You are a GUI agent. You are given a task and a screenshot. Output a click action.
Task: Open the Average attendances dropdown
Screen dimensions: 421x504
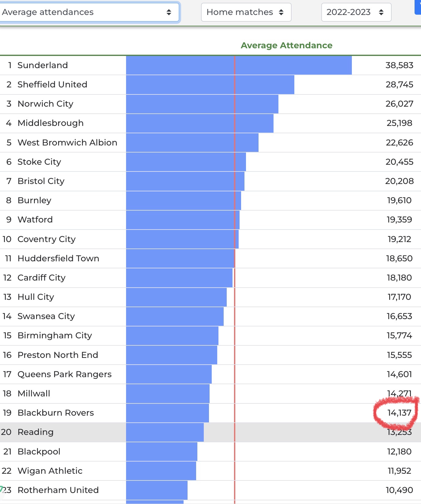point(89,12)
